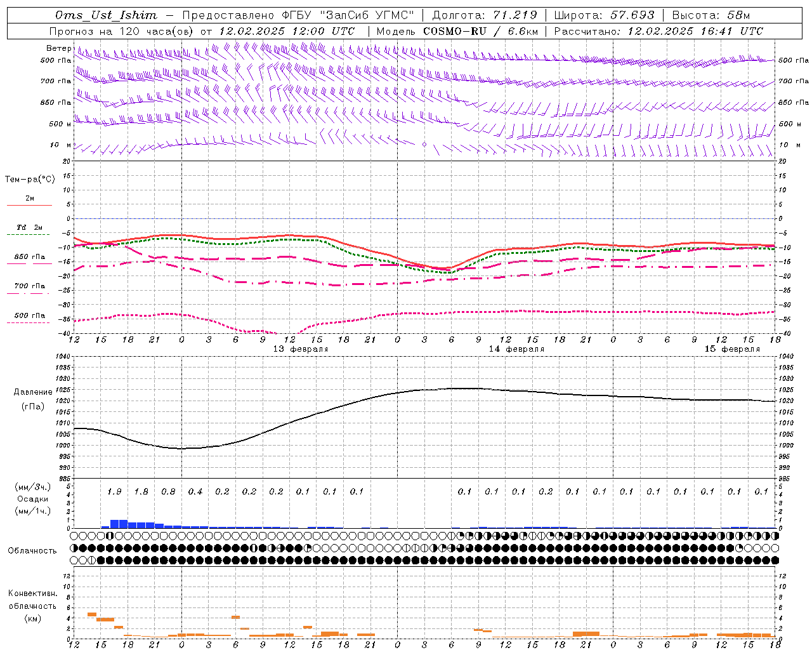Select the 850 гПа temperature legend entry
This screenshot has width=812, height=650.
[x=30, y=257]
